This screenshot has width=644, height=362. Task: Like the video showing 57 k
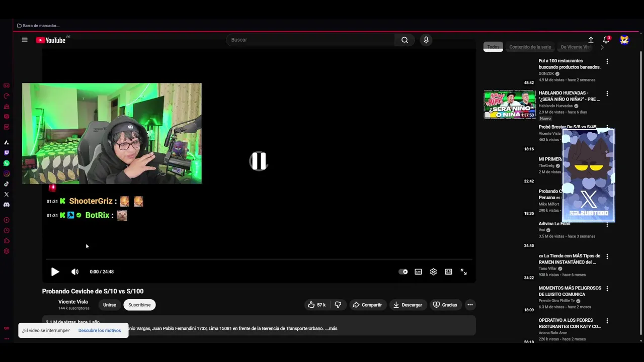click(x=317, y=305)
